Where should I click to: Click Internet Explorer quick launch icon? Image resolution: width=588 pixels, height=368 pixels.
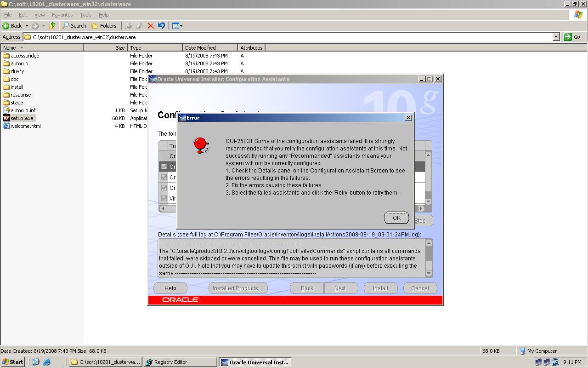[46, 362]
